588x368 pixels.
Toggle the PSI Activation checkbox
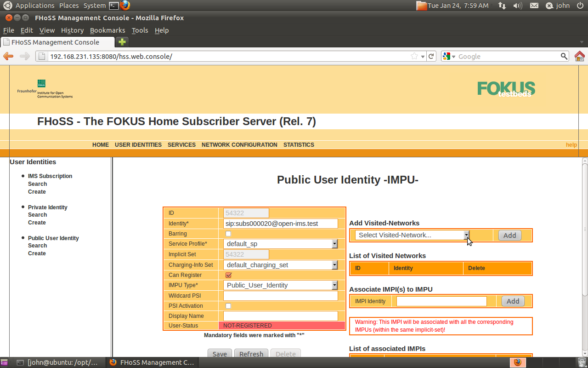[x=228, y=306]
